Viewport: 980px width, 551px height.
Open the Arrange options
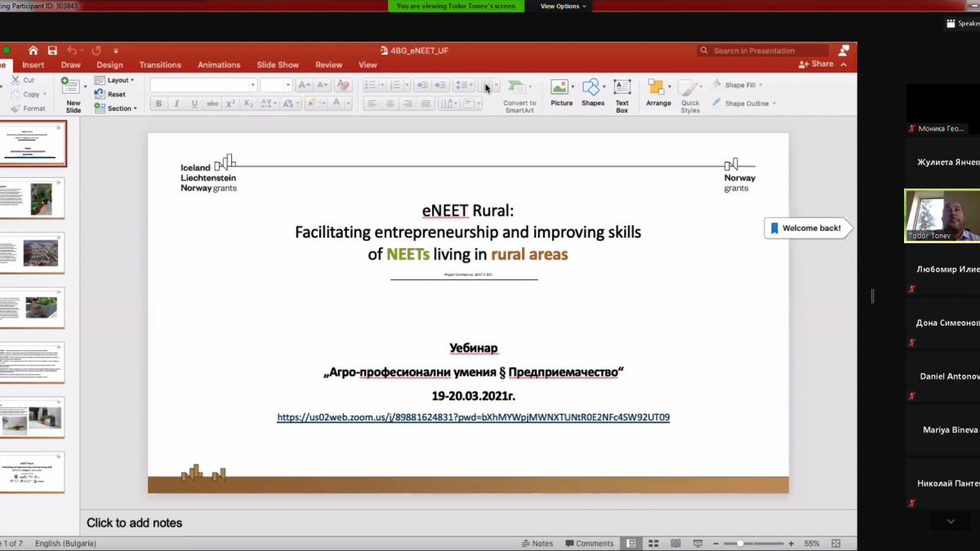coord(658,93)
